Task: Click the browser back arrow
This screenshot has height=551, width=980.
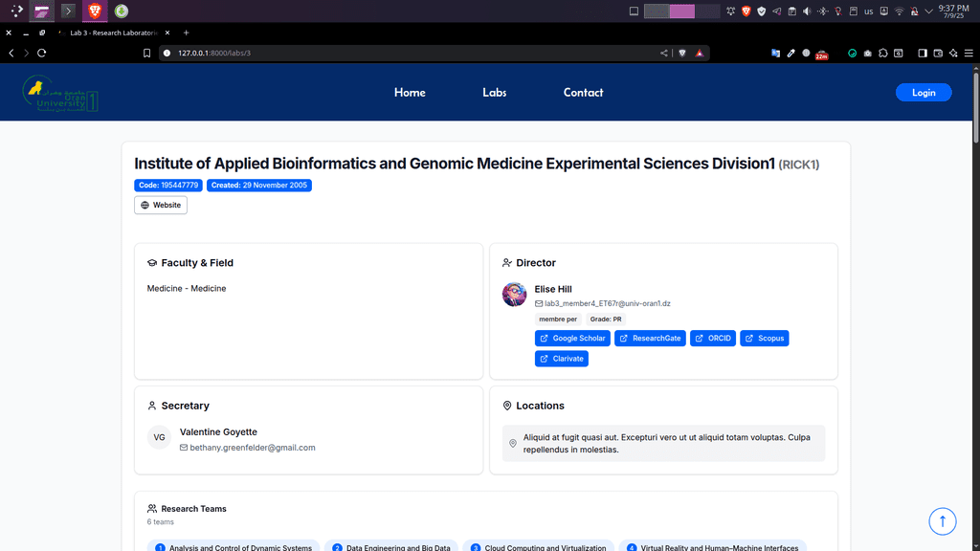Action: [11, 54]
